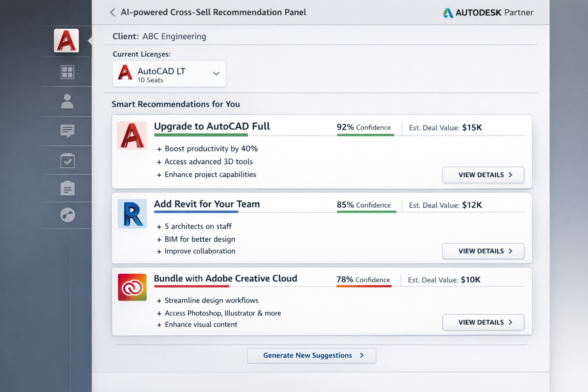This screenshot has height=392, width=588.
Task: Click the $10K estimated deal value
Action: pos(470,279)
